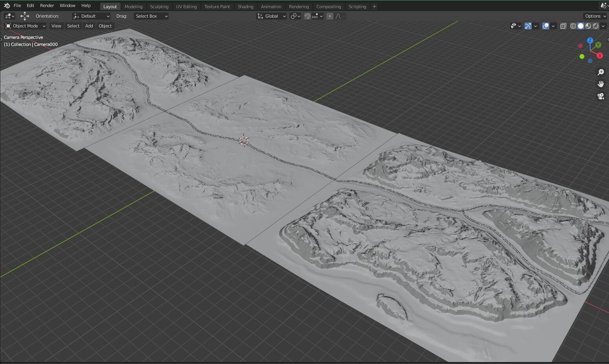Click the move tool cross-arrows icon
Viewport: 609px width, 364px height.
point(25,16)
